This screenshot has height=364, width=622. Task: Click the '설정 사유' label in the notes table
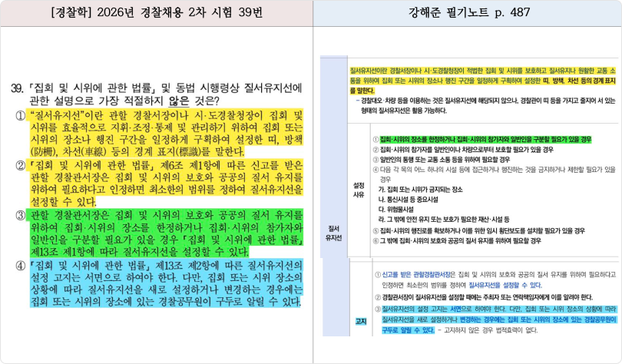(x=359, y=190)
